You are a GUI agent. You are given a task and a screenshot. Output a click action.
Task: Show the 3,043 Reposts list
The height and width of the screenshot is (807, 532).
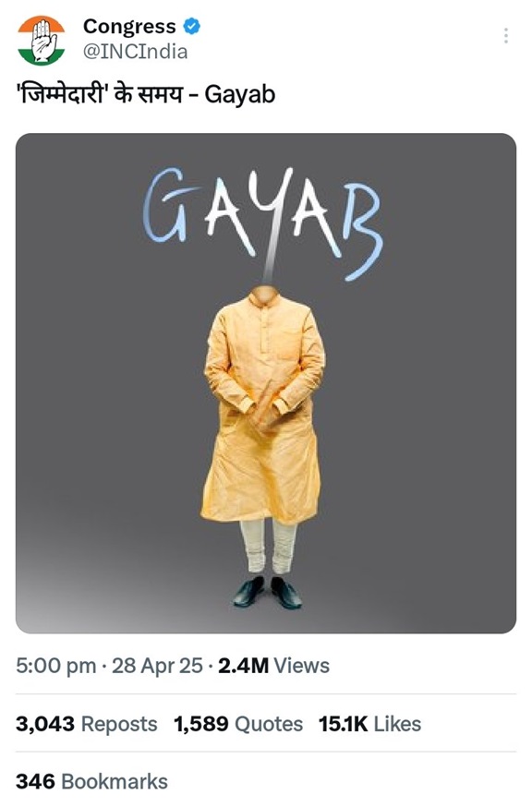click(x=87, y=724)
